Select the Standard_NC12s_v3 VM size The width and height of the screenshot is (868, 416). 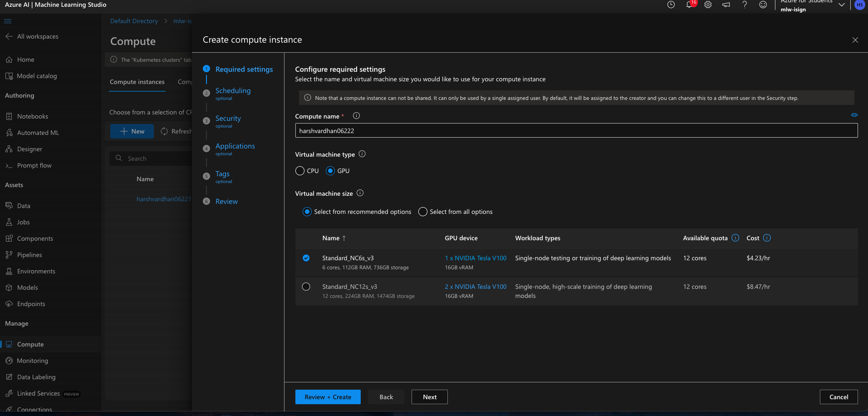(306, 287)
